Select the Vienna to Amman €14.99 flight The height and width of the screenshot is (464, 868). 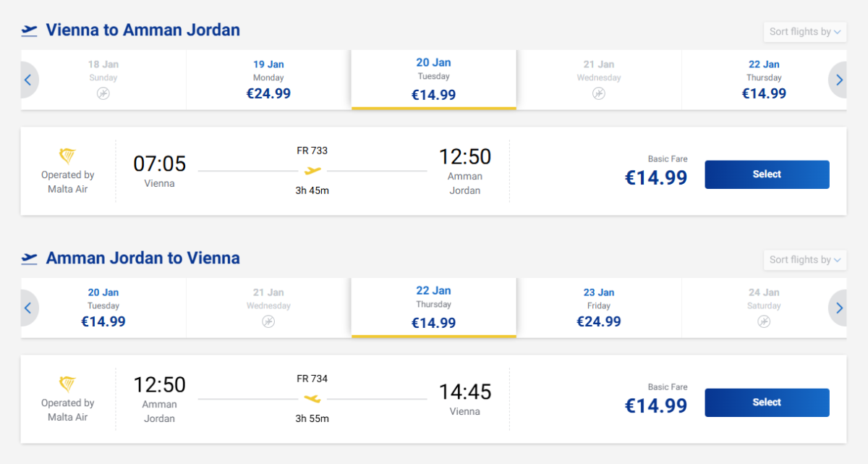point(767,174)
